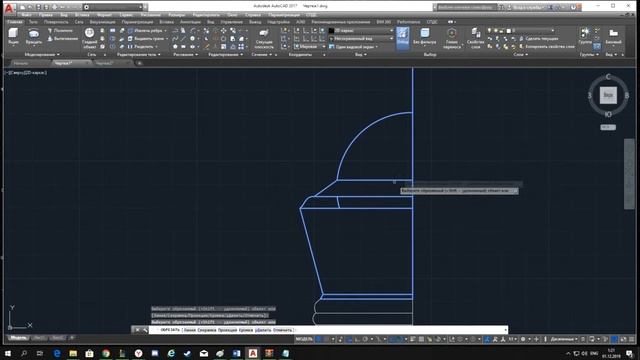Click the Группа group tool
Image resolution: width=640 pixels, height=360 pixels.
[x=585, y=36]
